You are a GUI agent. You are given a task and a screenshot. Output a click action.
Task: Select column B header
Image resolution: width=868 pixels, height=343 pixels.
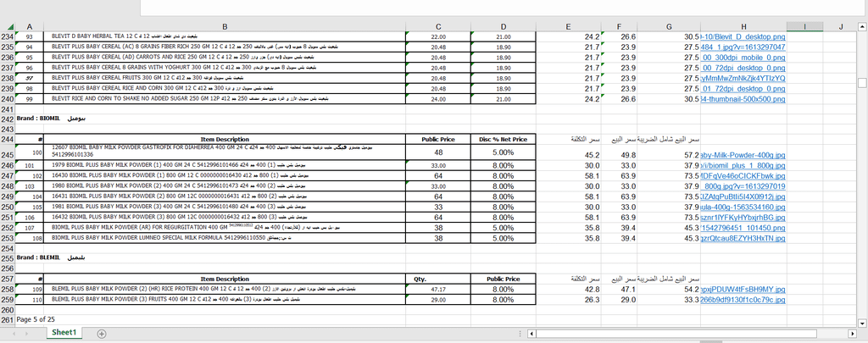point(224,26)
